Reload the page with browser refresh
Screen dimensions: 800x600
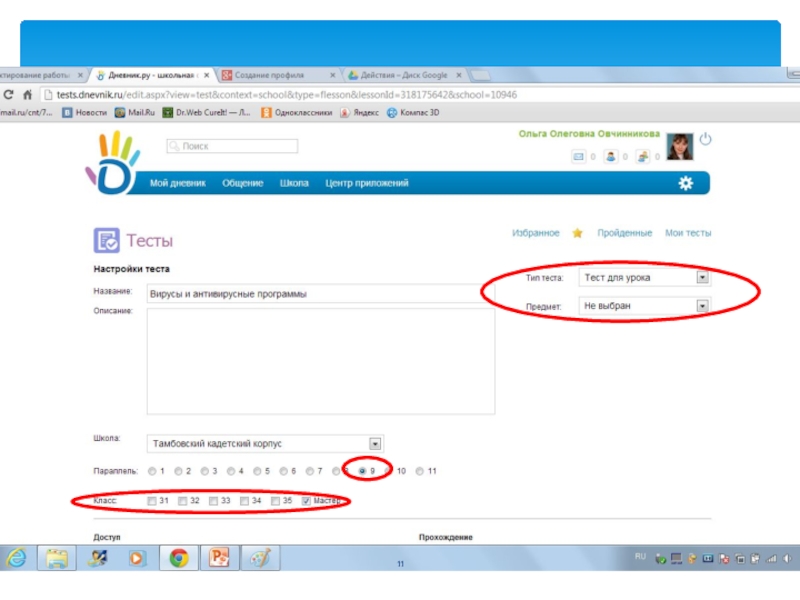8,94
